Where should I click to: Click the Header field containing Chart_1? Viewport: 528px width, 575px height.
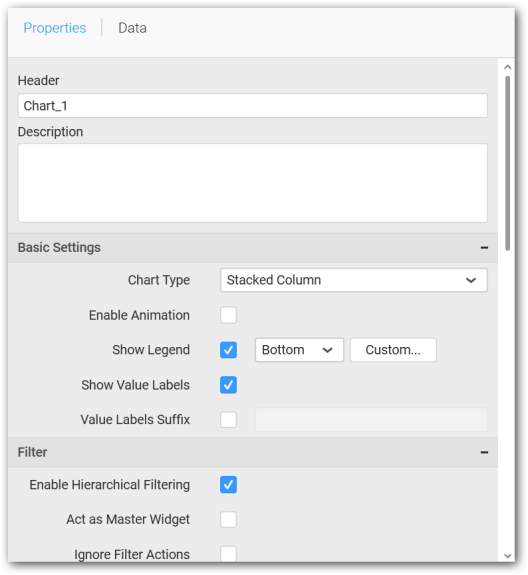tap(253, 106)
